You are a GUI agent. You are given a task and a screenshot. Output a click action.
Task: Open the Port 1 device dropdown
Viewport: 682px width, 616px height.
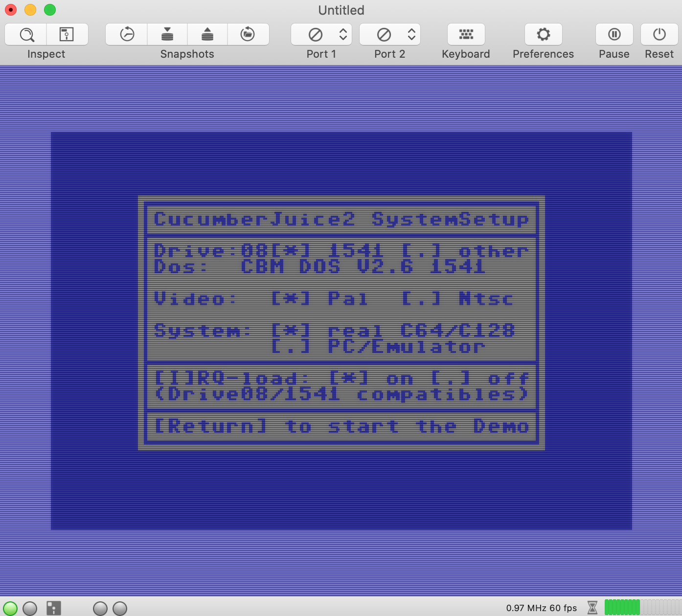tap(321, 34)
